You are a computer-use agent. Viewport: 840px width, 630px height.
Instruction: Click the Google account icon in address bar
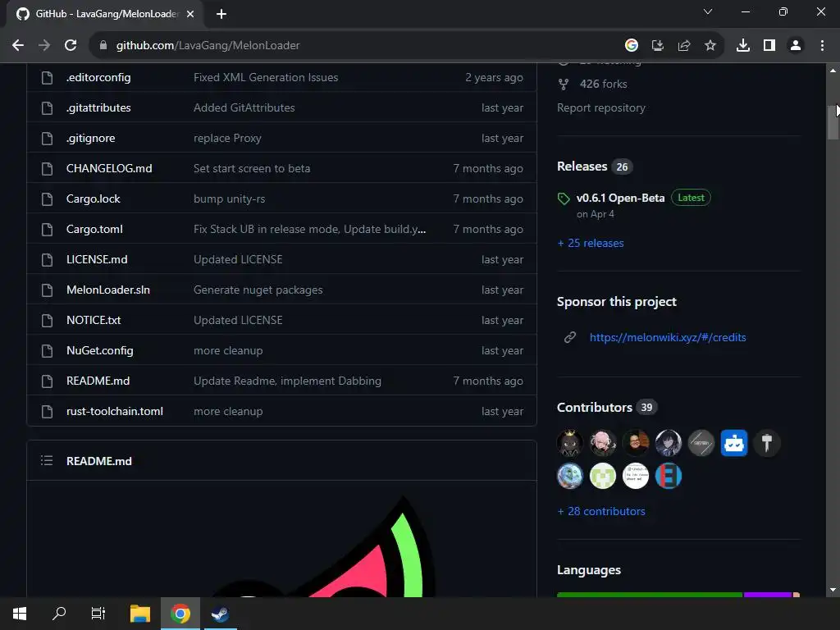click(632, 46)
